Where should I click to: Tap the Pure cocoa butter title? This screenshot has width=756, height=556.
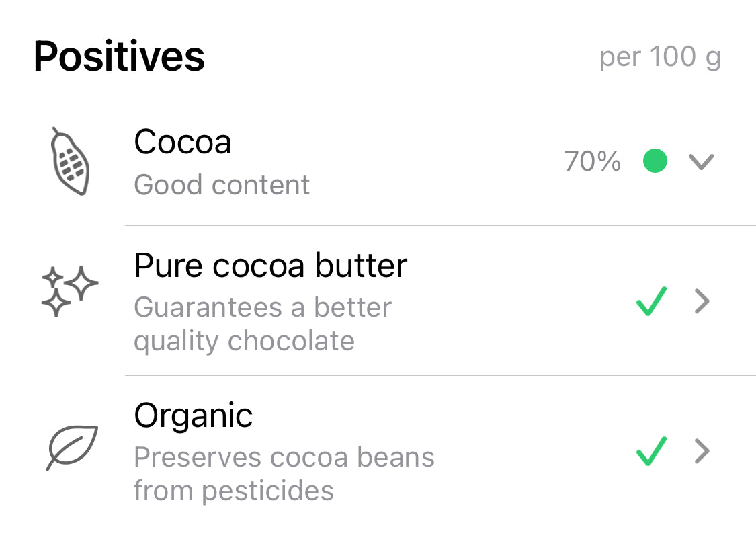click(x=270, y=265)
